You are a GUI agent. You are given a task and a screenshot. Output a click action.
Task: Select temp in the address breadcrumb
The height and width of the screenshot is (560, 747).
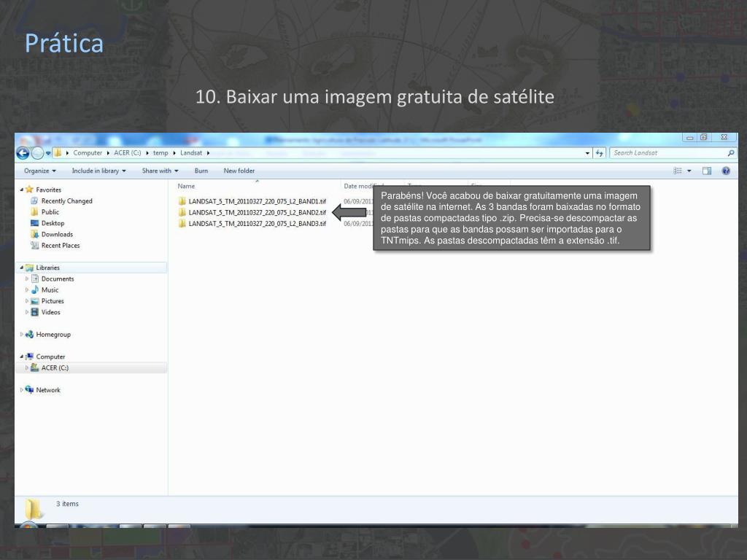[160, 153]
